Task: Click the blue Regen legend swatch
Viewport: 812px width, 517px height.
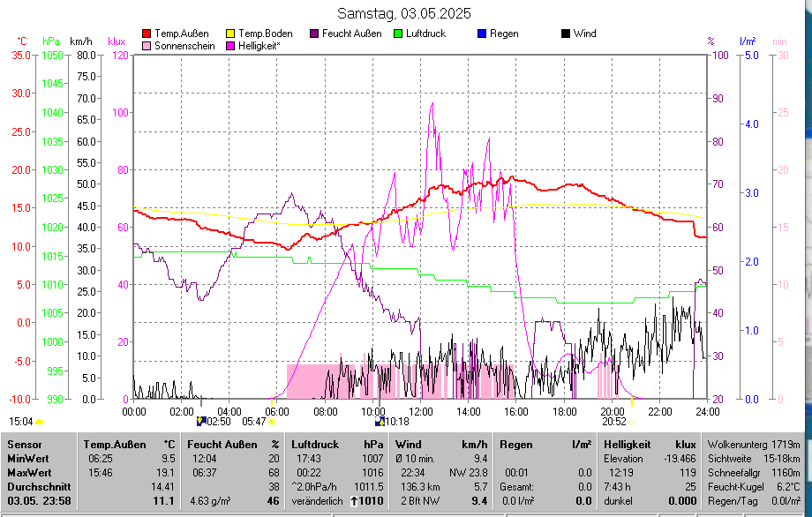Action: (x=482, y=34)
